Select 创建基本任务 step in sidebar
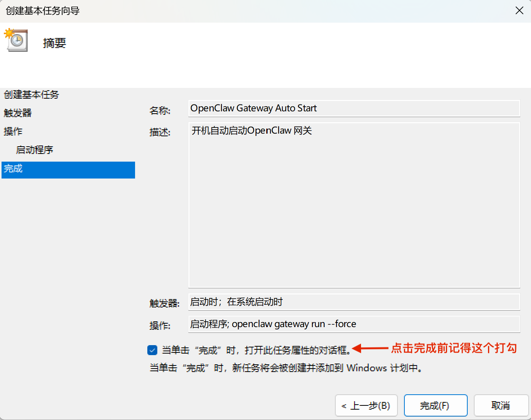 (31, 94)
